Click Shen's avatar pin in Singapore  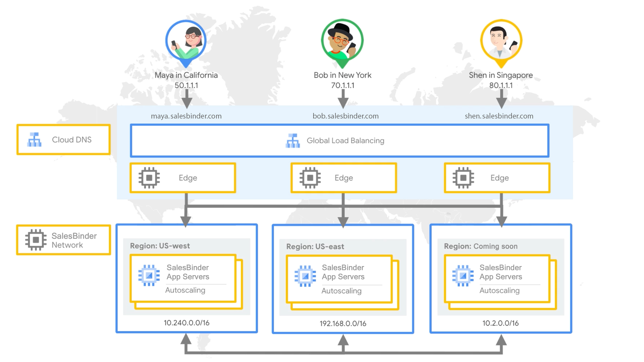tap(501, 41)
